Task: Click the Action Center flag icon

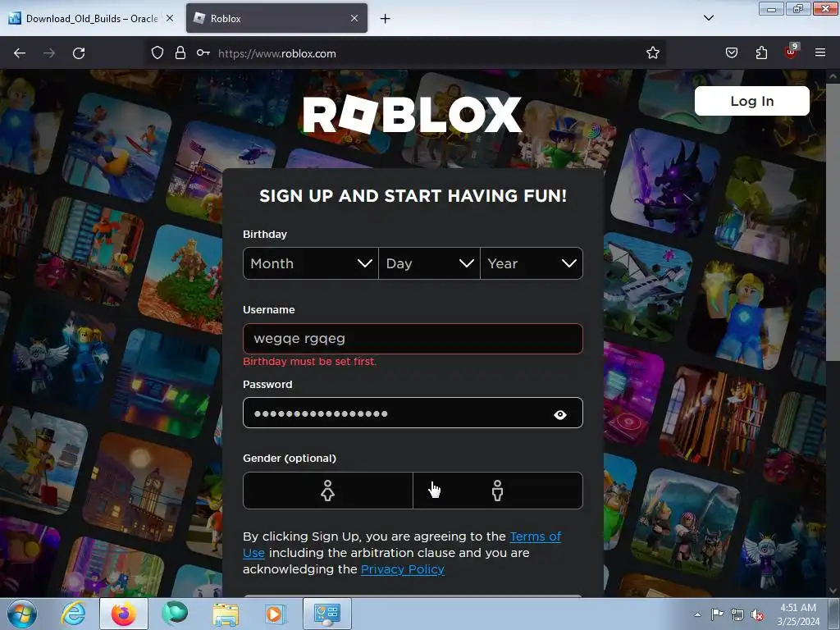Action: click(x=717, y=614)
